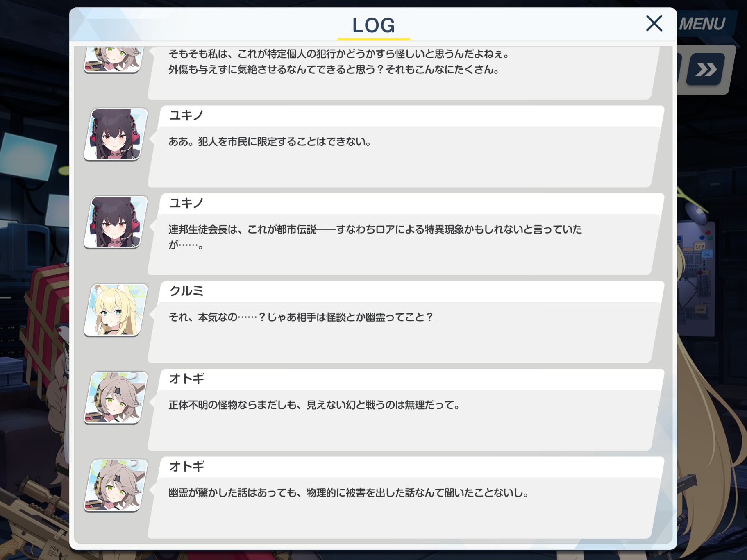Screen dimensions: 747x560
Task: Click the クルミ speaker name label
Action: tap(186, 291)
